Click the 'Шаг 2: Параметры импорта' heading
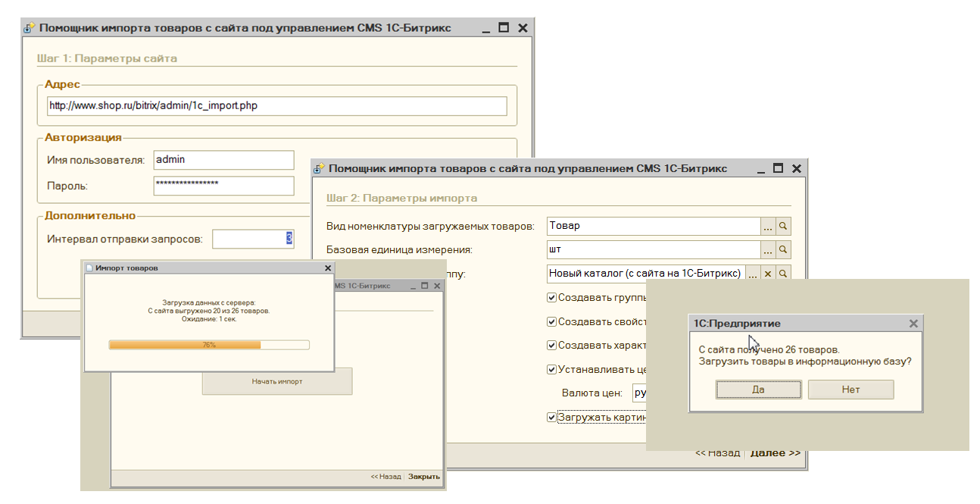Viewport: 980px width, 504px height. click(401, 198)
